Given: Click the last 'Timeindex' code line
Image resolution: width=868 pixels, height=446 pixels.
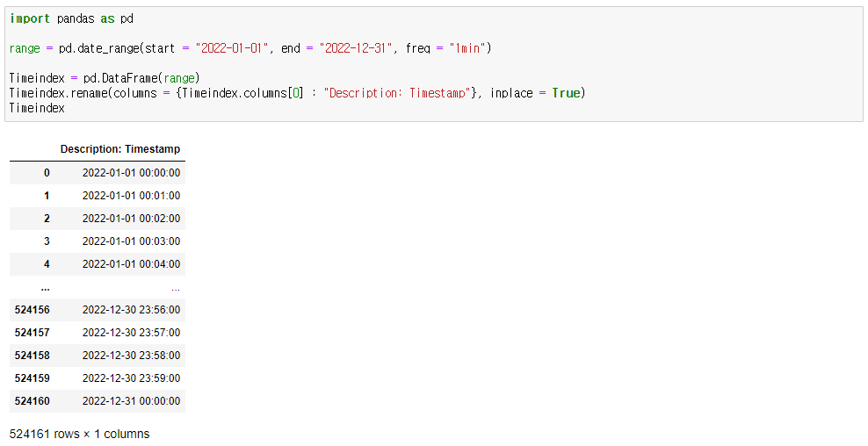Looking at the screenshot, I should tap(37, 108).
